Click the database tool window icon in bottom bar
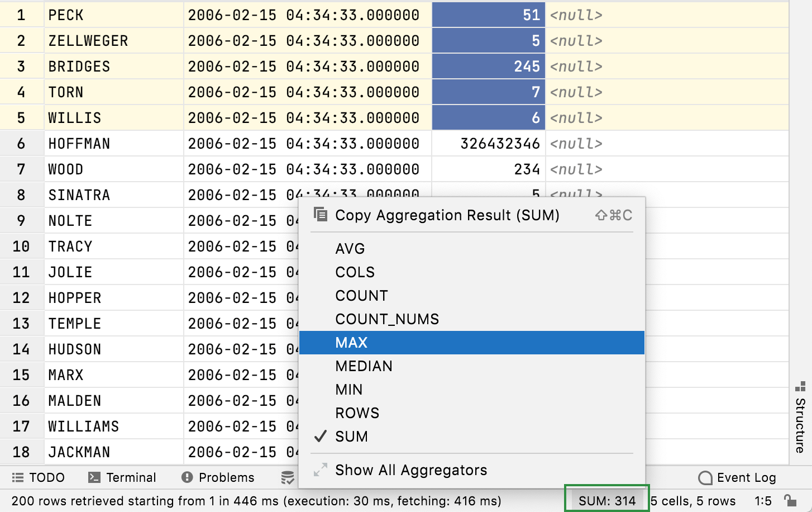Viewport: 812px width, 512px height. (x=288, y=477)
